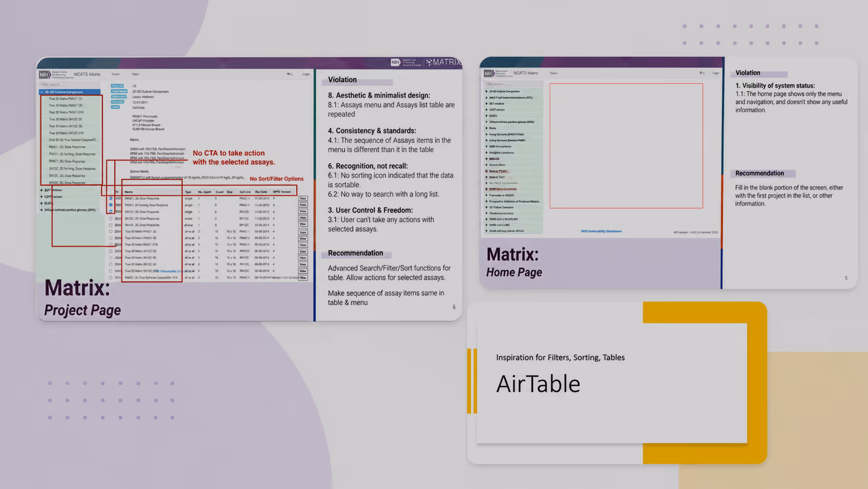The image size is (868, 489).
Task: Click the Recommendation heading on the Home Page slide
Action: (759, 173)
